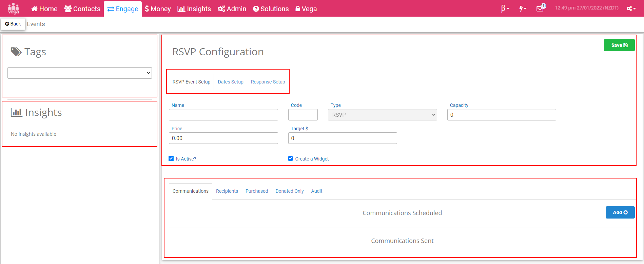The width and height of the screenshot is (644, 264).
Task: Switch to the Communications tab
Action: click(191, 191)
